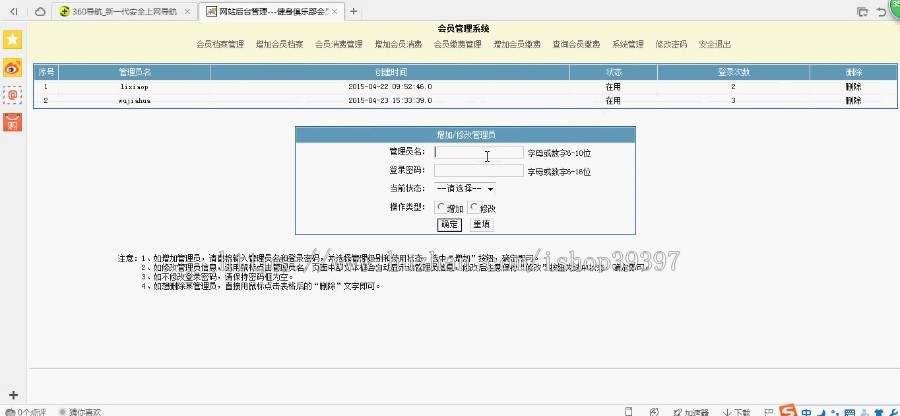Open the shopping bag sidebar icon

tap(13, 122)
